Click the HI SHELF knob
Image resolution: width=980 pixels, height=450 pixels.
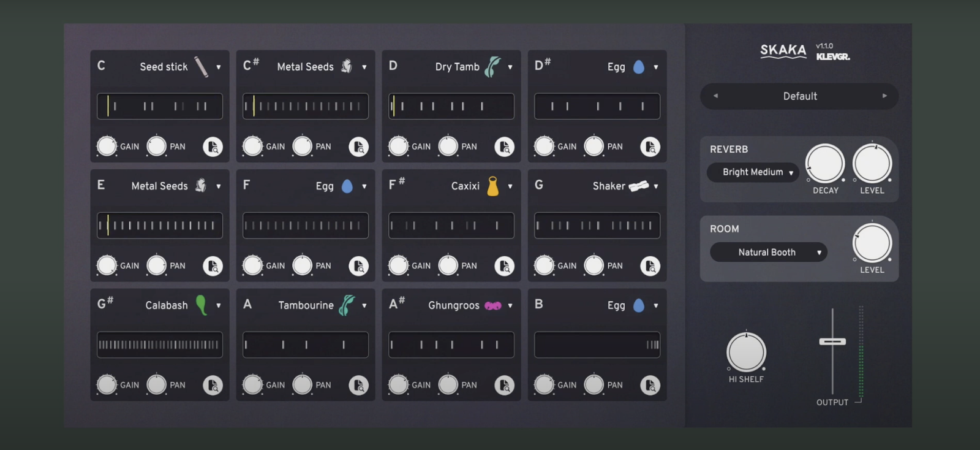tap(746, 352)
